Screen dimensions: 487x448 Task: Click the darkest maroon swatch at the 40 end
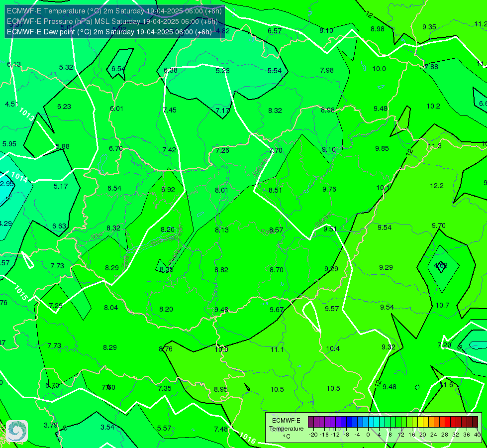475,422
